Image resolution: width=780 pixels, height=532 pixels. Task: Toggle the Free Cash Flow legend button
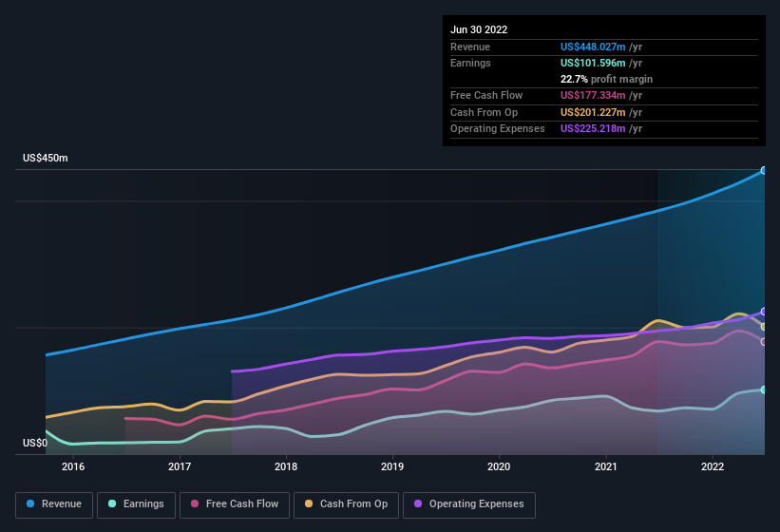tap(235, 504)
